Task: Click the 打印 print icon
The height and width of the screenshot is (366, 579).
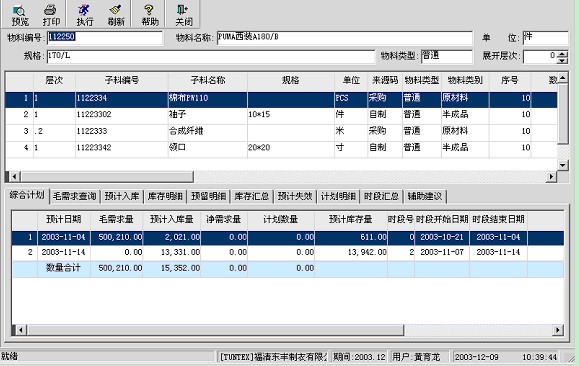Action: [51, 15]
